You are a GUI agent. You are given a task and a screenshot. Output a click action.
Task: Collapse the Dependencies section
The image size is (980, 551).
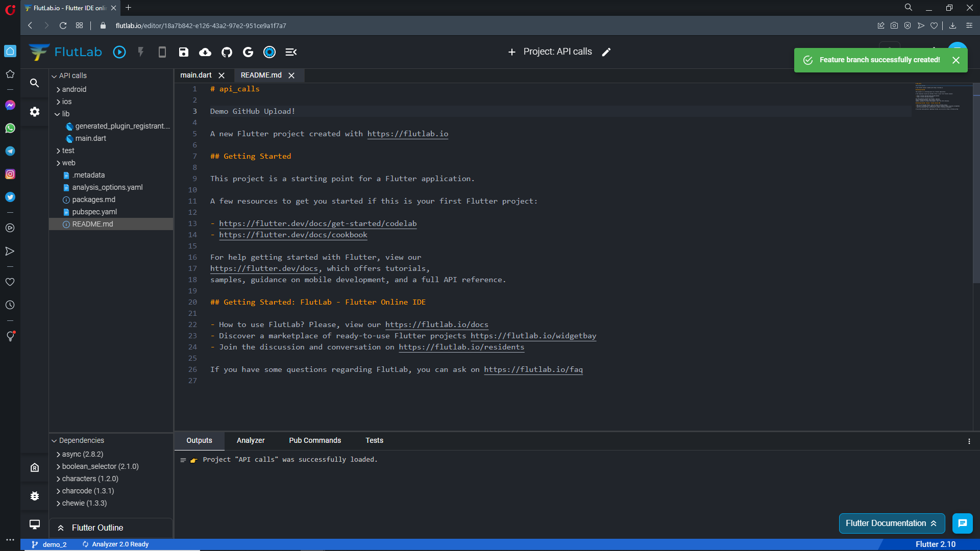click(54, 441)
